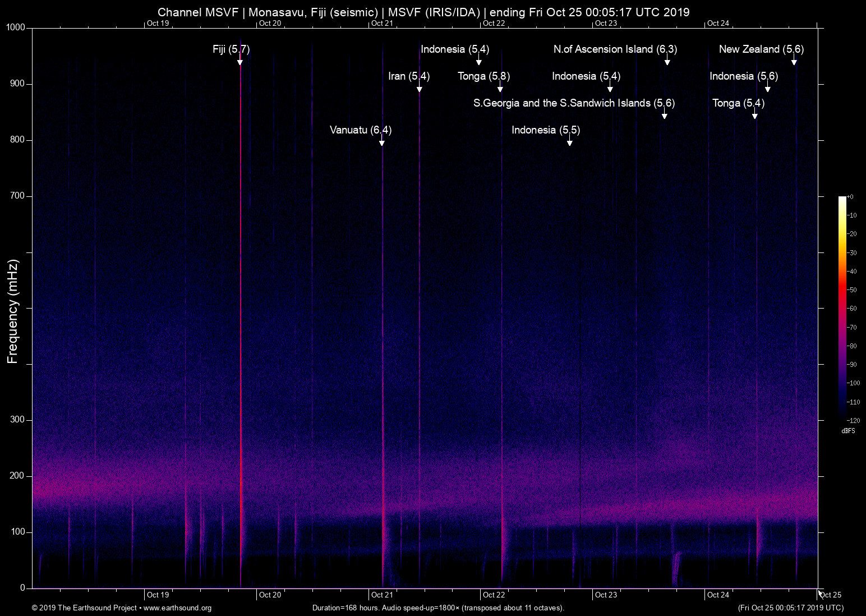Select the S.Georgia and S.Sandwich Islands label
Image resolution: width=866 pixels, height=616 pixels.
pyautogui.click(x=574, y=103)
